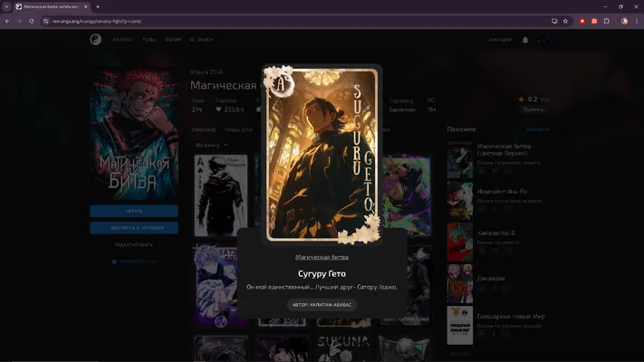The width and height of the screenshot is (644, 362).
Task: Open the notifications bell icon
Action: [525, 40]
